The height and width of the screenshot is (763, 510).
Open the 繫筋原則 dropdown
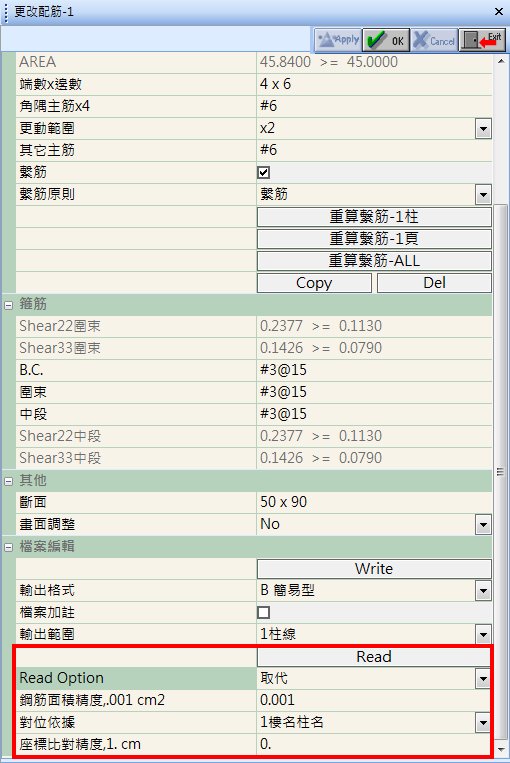click(x=483, y=195)
